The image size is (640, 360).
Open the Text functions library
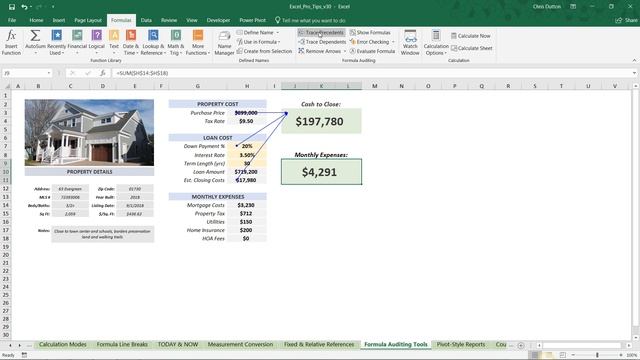tap(114, 42)
